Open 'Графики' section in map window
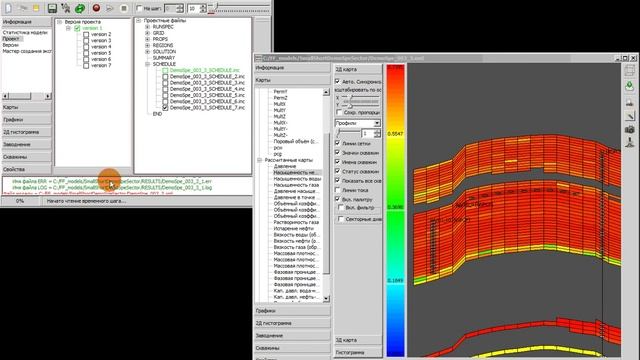 tap(292, 311)
